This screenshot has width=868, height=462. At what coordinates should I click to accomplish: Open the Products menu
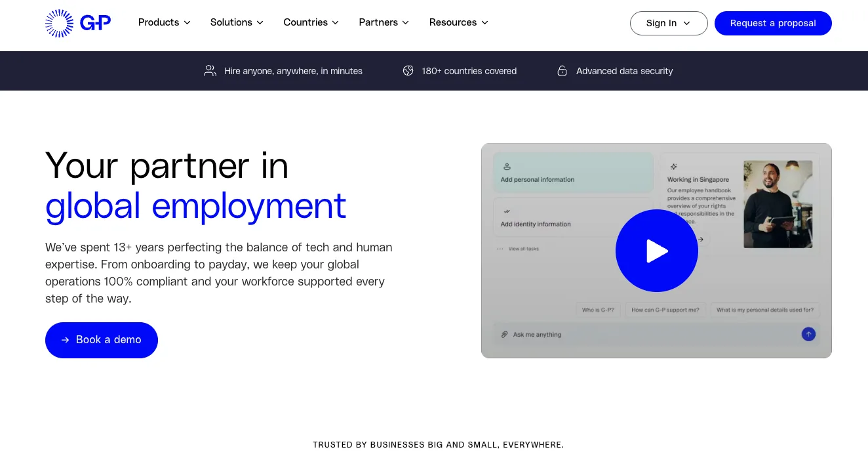tap(165, 22)
